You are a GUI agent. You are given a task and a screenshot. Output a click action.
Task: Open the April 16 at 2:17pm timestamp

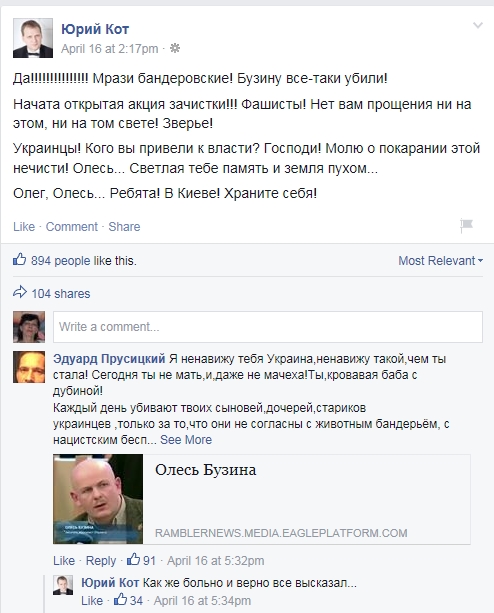click(110, 48)
